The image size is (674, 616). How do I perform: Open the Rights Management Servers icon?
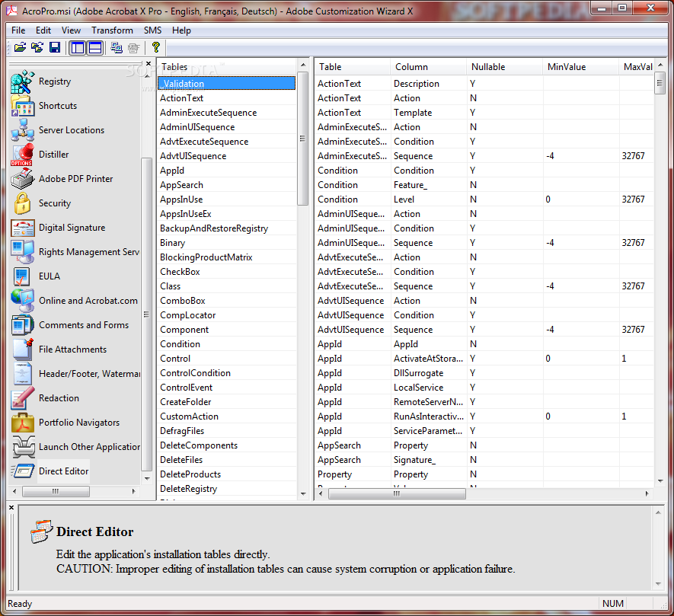(x=22, y=251)
